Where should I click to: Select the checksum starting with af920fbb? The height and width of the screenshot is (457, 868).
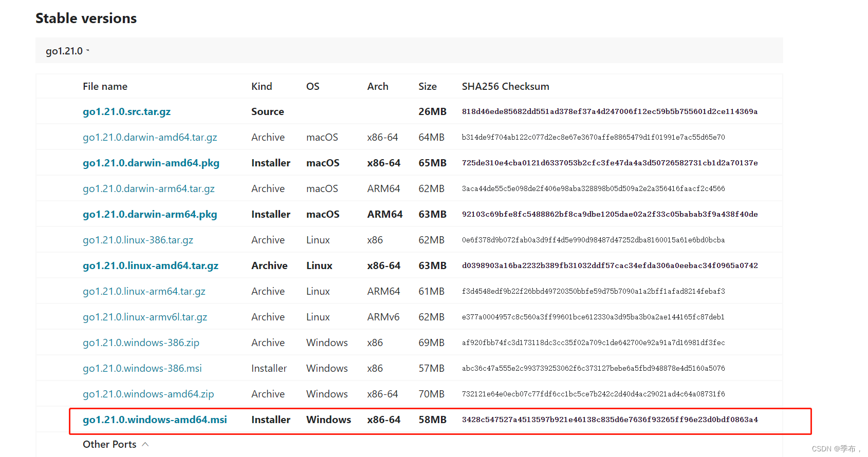click(593, 342)
